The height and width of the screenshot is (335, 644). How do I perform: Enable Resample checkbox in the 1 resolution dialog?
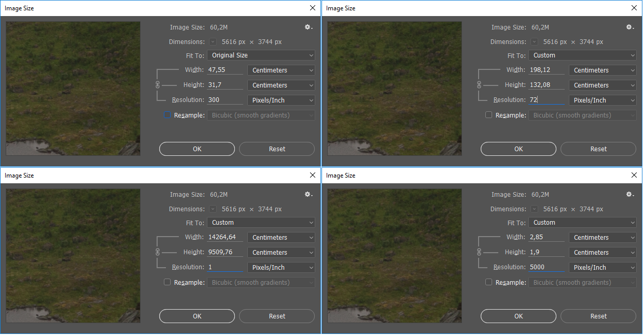pyautogui.click(x=167, y=282)
